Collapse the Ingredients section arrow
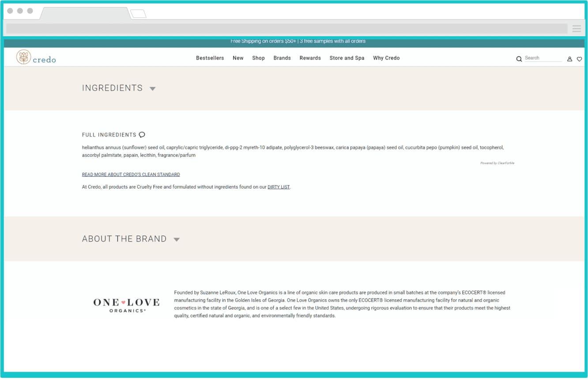The image size is (588, 380). coord(153,89)
